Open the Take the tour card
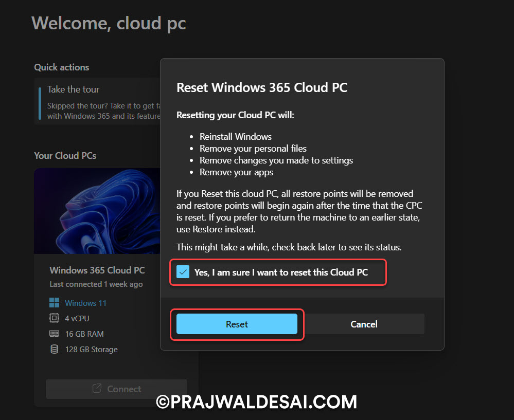This screenshot has width=514, height=420. pos(97,102)
